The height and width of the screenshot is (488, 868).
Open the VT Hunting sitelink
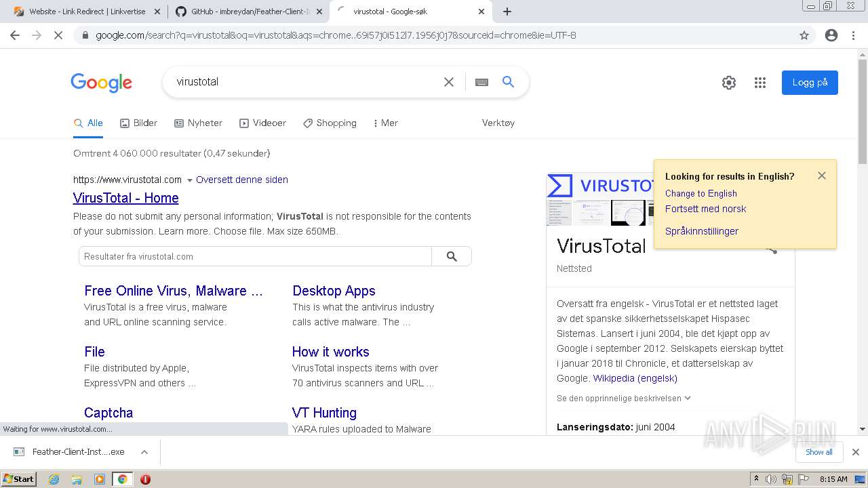324,413
